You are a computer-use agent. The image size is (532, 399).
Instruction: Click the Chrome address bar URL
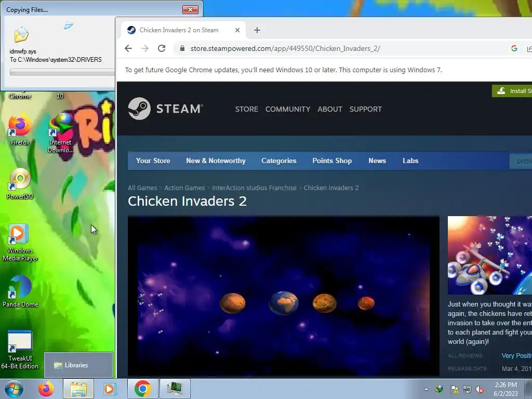pyautogui.click(x=285, y=48)
